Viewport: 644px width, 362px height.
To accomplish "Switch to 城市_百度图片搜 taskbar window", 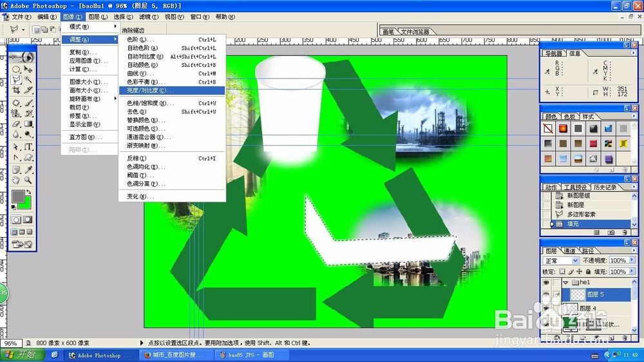I will point(176,355).
